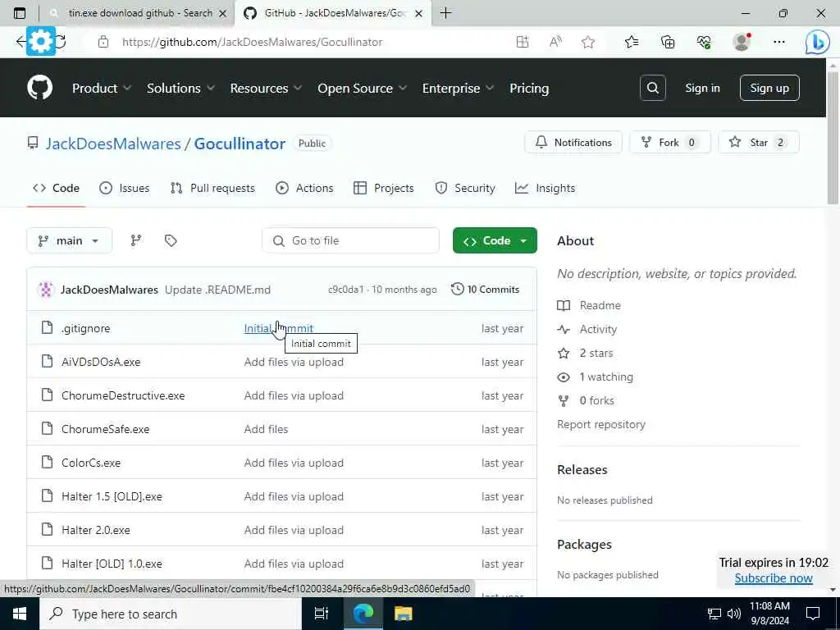
Task: Open ChorumeSafe.exe file
Action: click(105, 429)
